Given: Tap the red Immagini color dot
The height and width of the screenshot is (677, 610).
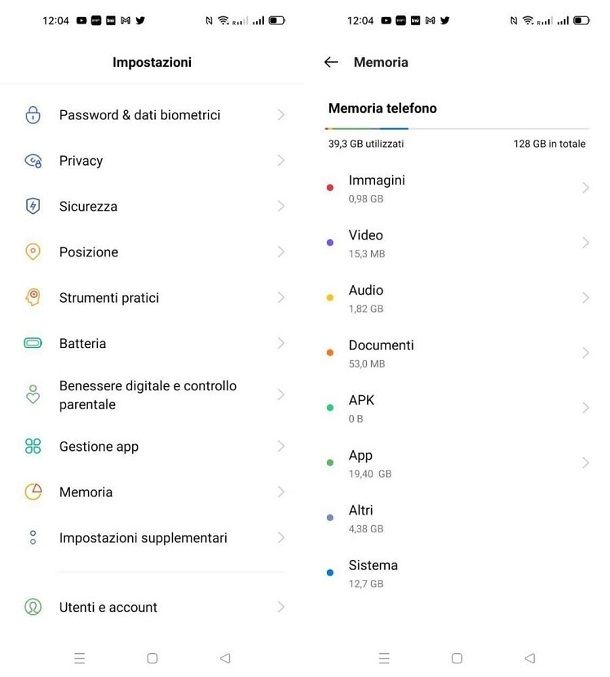Looking at the screenshot, I should pyautogui.click(x=330, y=188).
